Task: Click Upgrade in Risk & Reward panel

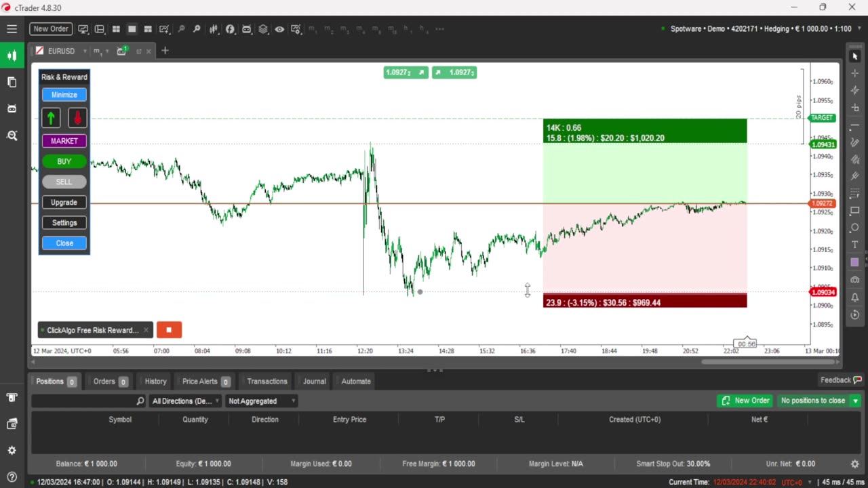Action: click(64, 202)
